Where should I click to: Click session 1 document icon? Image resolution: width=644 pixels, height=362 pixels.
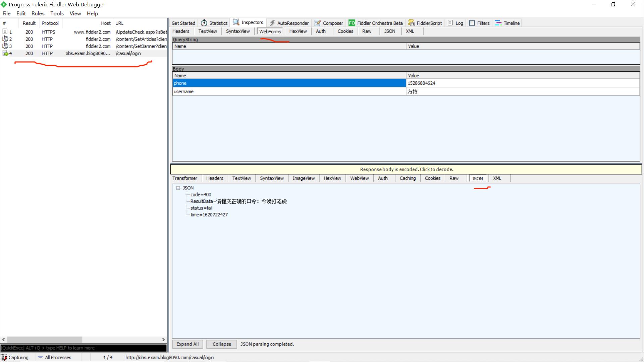pos(5,32)
